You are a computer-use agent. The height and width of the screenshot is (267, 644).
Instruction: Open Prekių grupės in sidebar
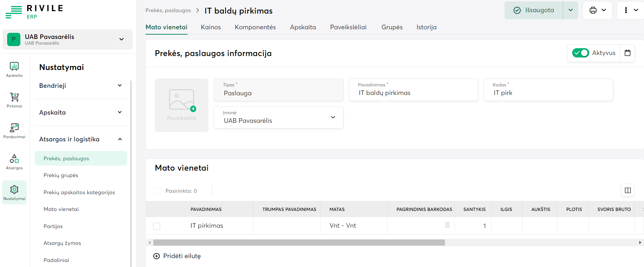coord(61,175)
